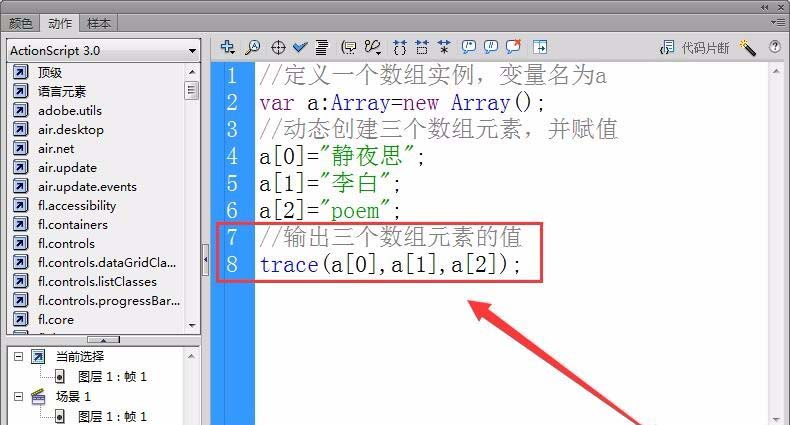Click the scroll-down arrow of the toolbox list
The image size is (790, 425).
point(192,326)
